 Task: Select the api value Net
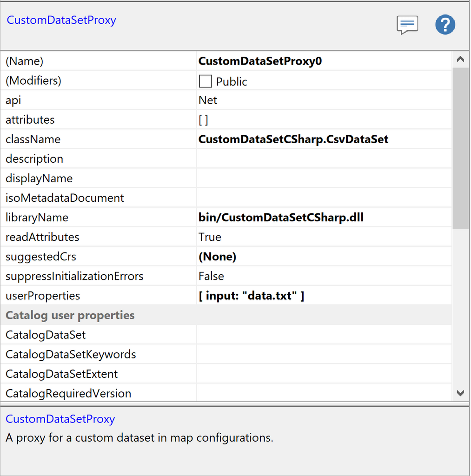coord(208,100)
